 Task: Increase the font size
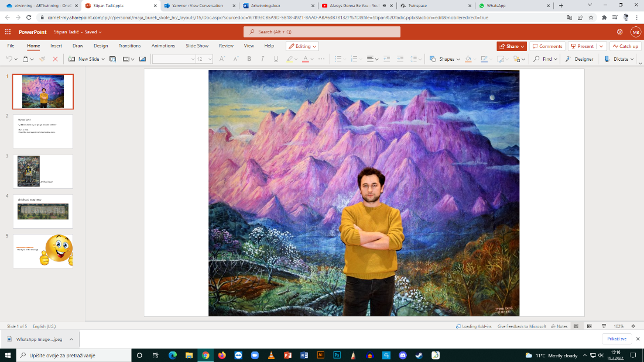[222, 59]
